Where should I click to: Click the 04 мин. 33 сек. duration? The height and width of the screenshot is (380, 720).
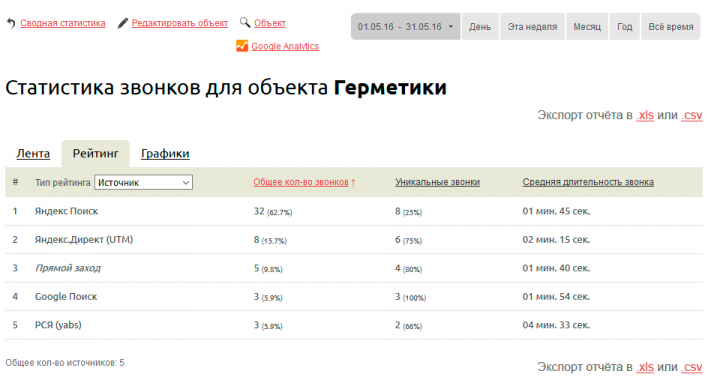pyautogui.click(x=556, y=325)
